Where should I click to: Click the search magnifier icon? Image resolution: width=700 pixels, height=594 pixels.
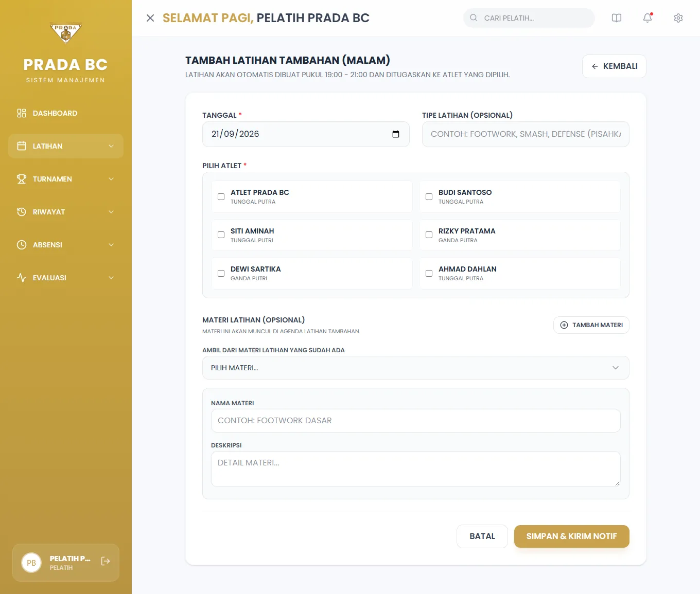point(474,17)
